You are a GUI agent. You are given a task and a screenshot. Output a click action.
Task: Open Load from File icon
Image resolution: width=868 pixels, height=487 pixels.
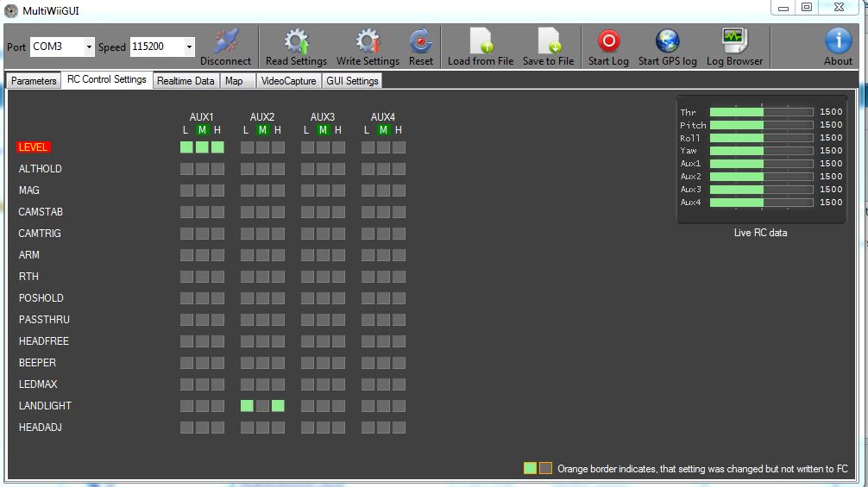point(481,41)
